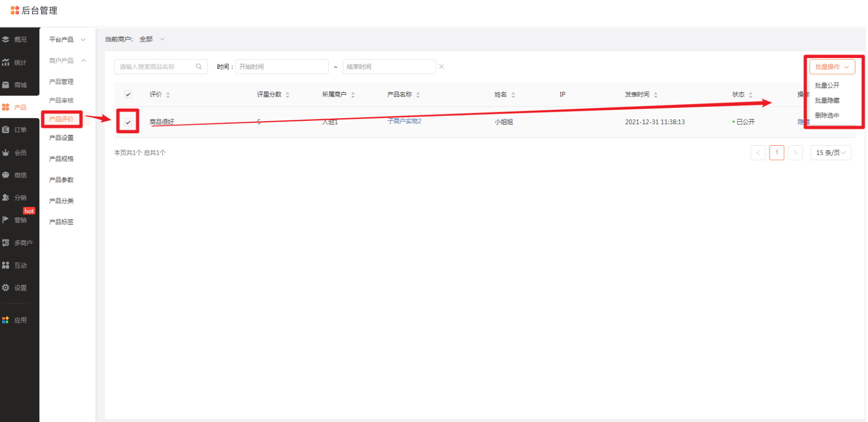Screen dimensions: 868x422
Task: Expand the 平台产品 menu group
Action: (67, 39)
